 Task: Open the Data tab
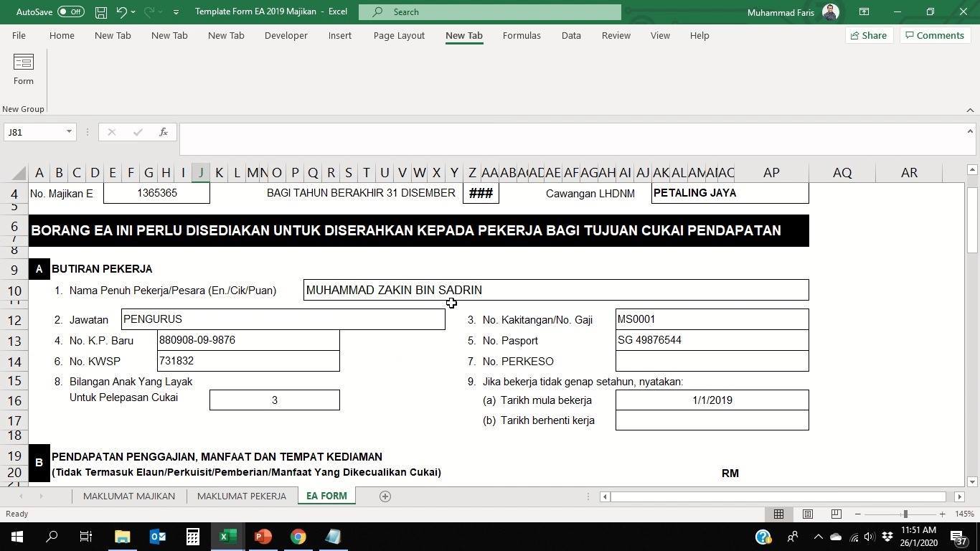571,35
